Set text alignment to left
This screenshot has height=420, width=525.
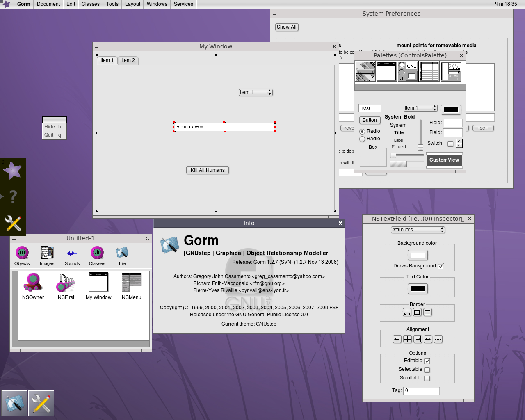coord(397,339)
